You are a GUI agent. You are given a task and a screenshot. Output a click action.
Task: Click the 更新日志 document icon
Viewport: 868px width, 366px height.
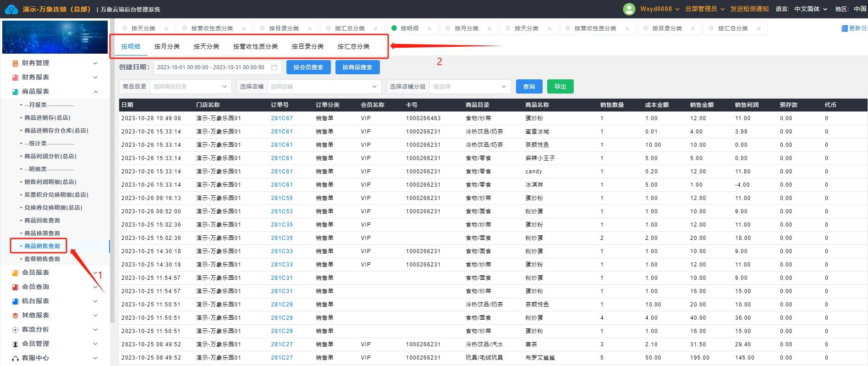pyautogui.click(x=845, y=28)
